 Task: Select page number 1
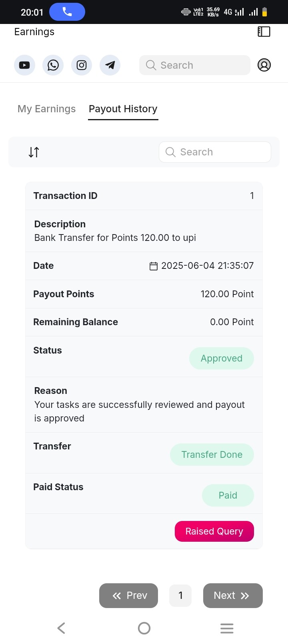click(x=180, y=596)
